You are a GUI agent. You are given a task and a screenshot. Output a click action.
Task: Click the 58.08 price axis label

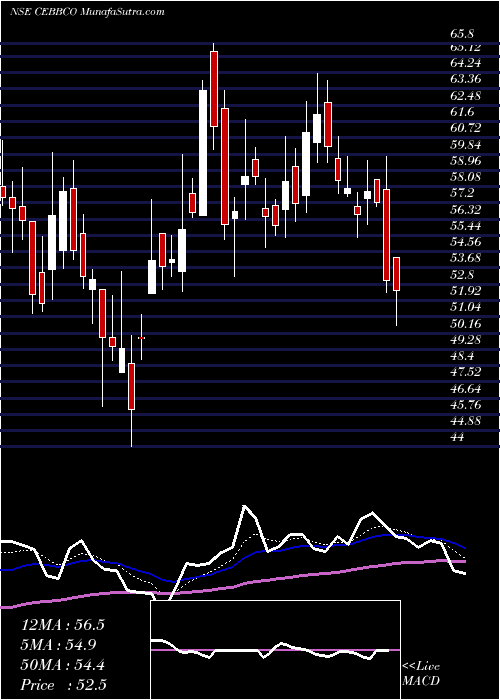click(466, 177)
